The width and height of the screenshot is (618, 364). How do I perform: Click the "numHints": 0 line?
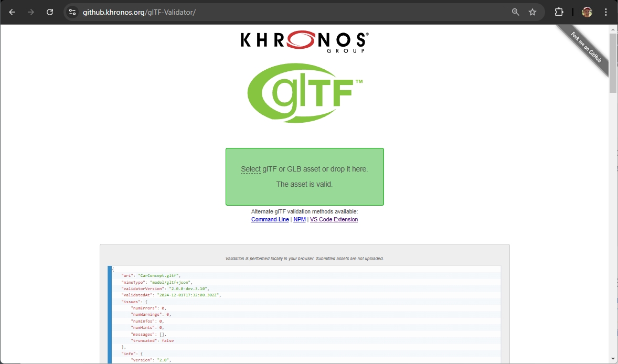click(x=147, y=327)
